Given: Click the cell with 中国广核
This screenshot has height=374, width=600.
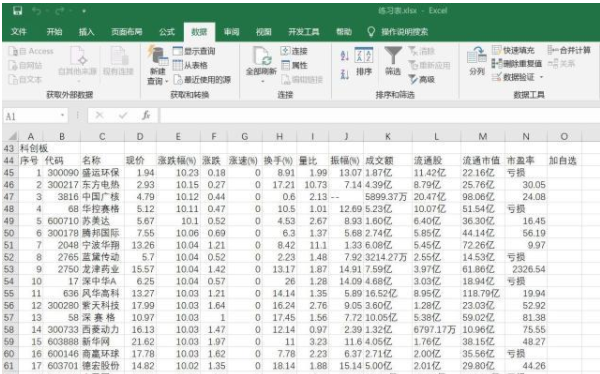Looking at the screenshot, I should tap(102, 197).
